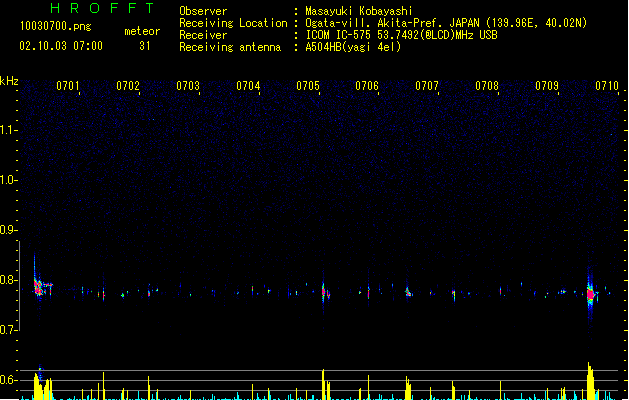629x400 pixels.
Task: Click the HROFFT title text
Action: point(103,8)
